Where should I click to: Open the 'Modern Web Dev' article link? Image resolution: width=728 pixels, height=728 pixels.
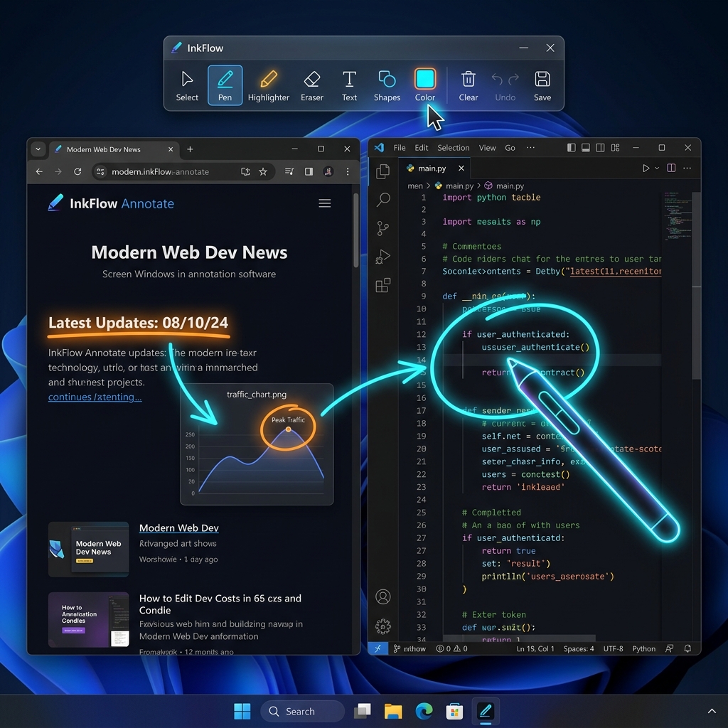tap(178, 528)
